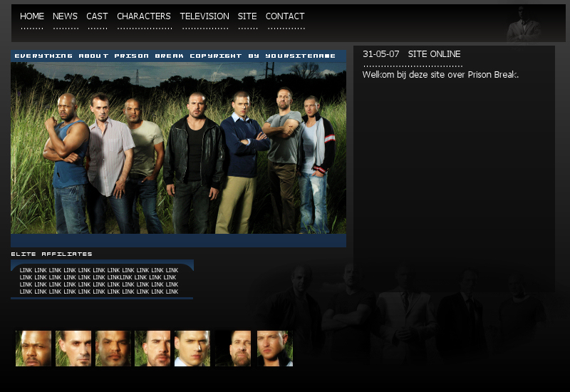The width and height of the screenshot is (570, 392).
Task: Open the HOME navigation link
Action: click(x=32, y=16)
